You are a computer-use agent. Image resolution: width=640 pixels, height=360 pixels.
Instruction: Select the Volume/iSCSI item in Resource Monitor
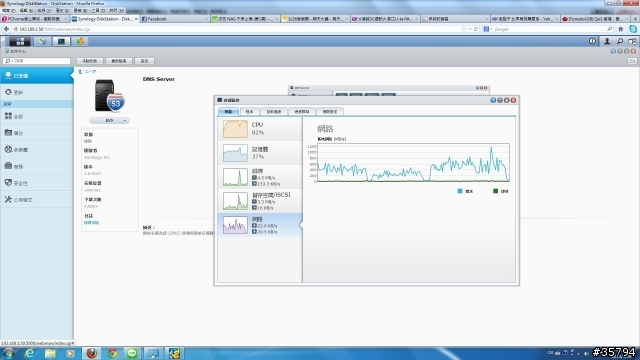point(260,201)
